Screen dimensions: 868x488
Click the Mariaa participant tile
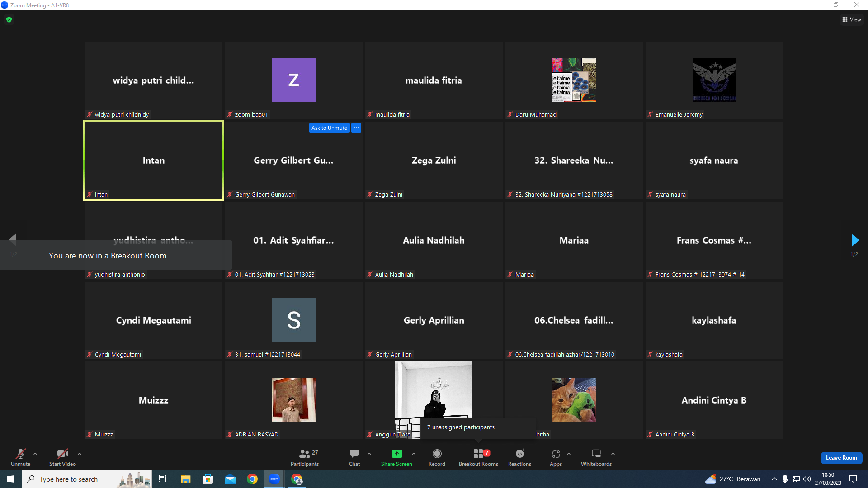tap(574, 240)
